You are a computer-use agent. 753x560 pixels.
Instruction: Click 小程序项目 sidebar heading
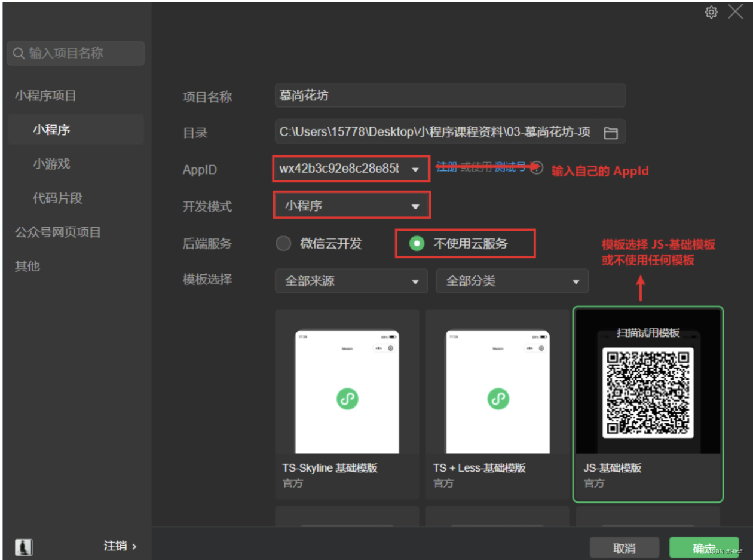[x=45, y=96]
